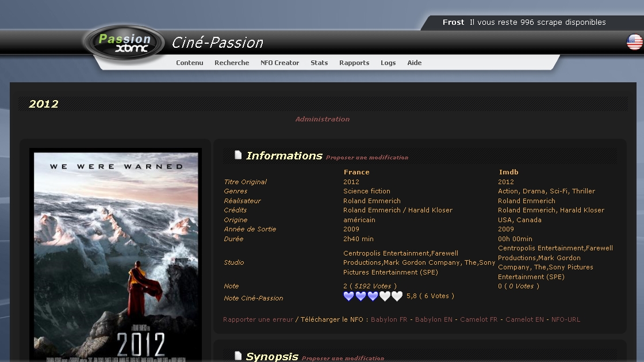The image size is (644, 362).
Task: Click the 'américain' origin value
Action: (359, 220)
